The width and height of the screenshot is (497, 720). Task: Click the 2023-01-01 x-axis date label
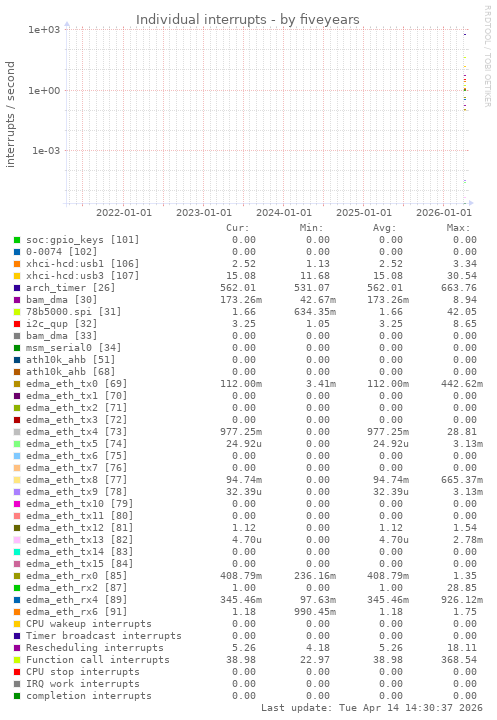[204, 213]
